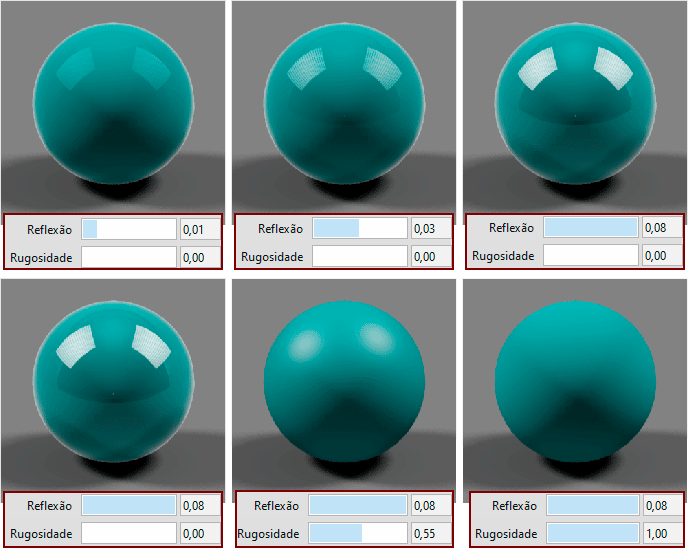Screen dimensions: 688x548
Task: Select the Rugosidade value field below the 0,03 Reflexão
Action: 431,256
